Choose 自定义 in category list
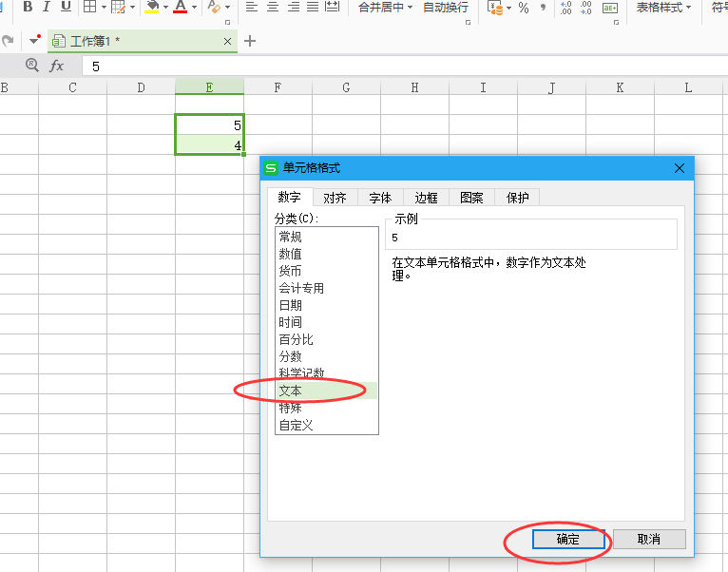The width and height of the screenshot is (728, 572). (x=327, y=425)
